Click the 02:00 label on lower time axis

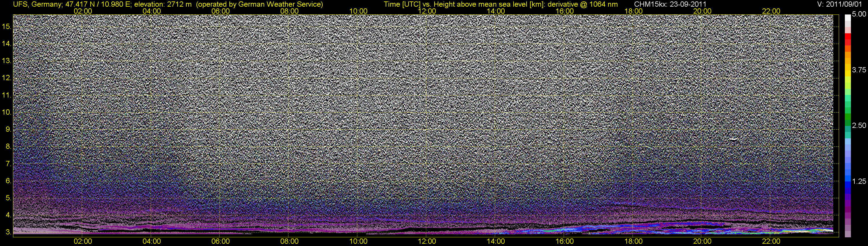click(x=83, y=241)
